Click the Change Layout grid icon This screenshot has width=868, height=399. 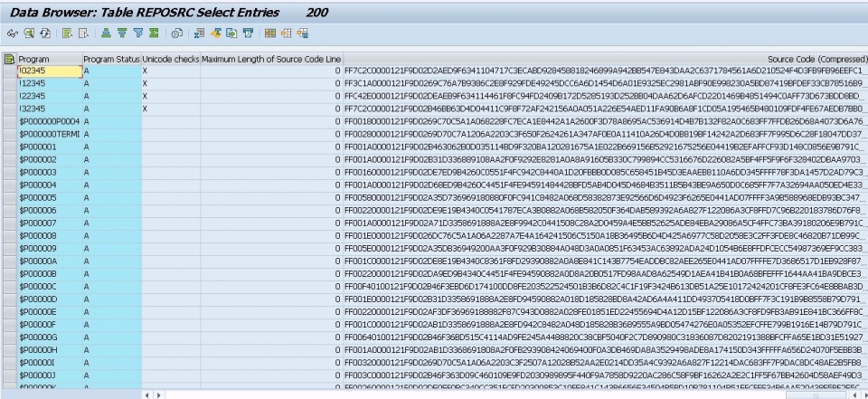pyautogui.click(x=270, y=33)
